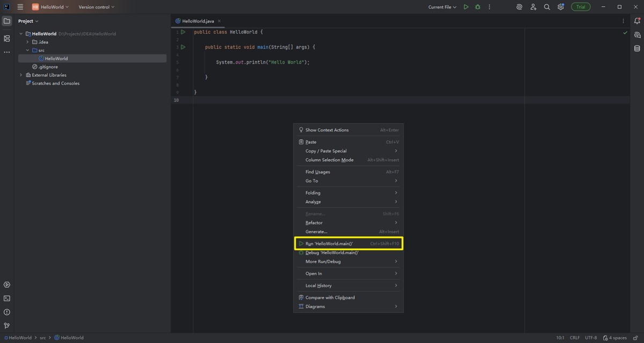Open Search Everywhere magnifier icon
644x343 pixels.
coord(547,7)
